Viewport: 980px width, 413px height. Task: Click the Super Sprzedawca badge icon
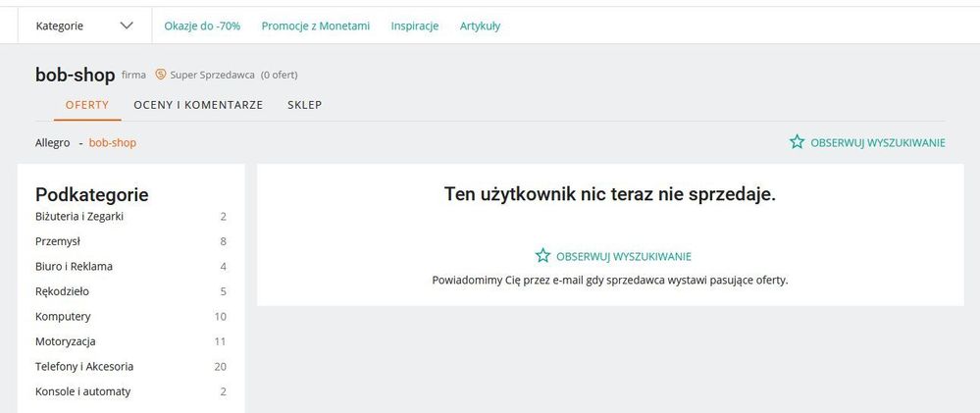161,75
